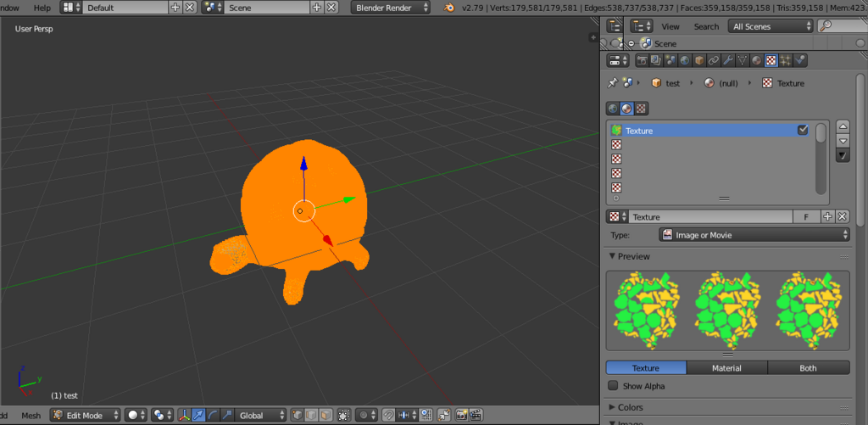
Task: Add a new screen layout with plus button
Action: click(175, 8)
